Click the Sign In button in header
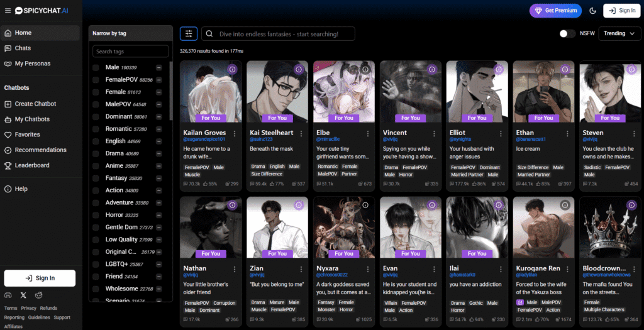The height and width of the screenshot is (330, 644). (x=621, y=11)
